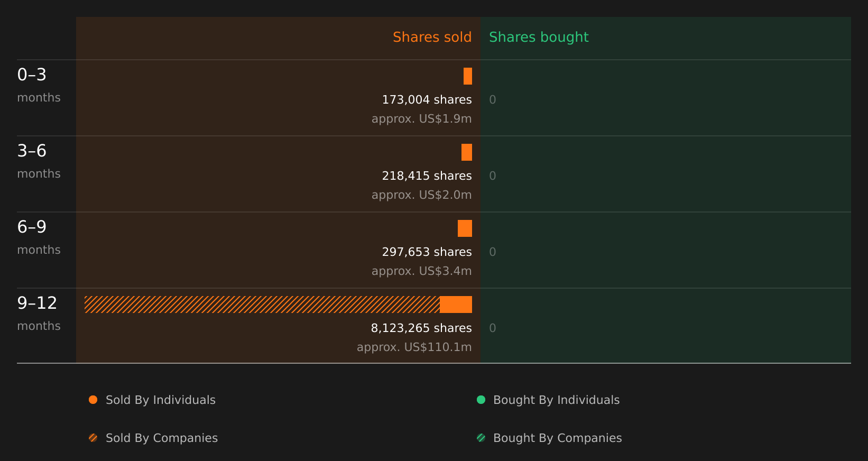Click approx. US$3.4m text

point(421,271)
